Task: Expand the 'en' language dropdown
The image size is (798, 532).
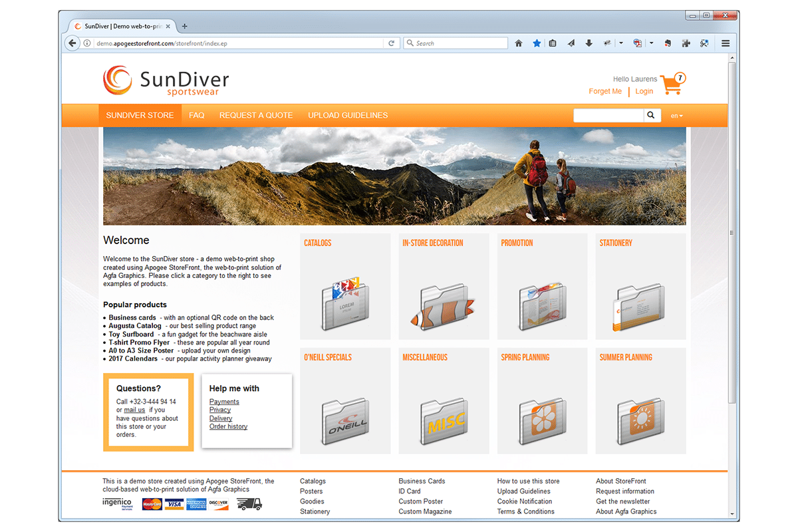Action: 676,116
